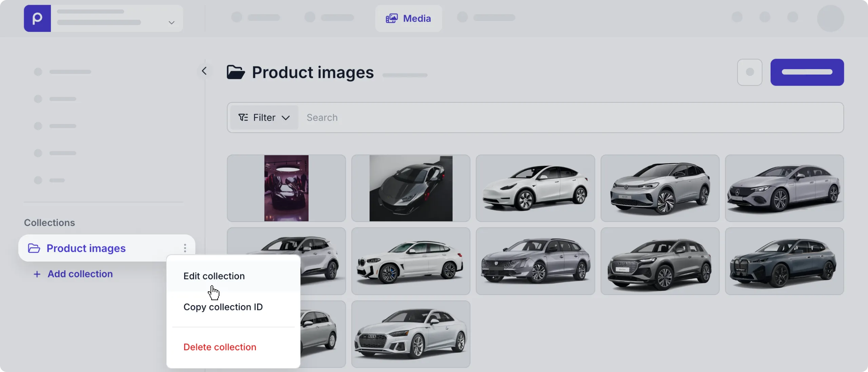868x372 pixels.
Task: Click the plus icon next to Add collection
Action: pos(37,274)
